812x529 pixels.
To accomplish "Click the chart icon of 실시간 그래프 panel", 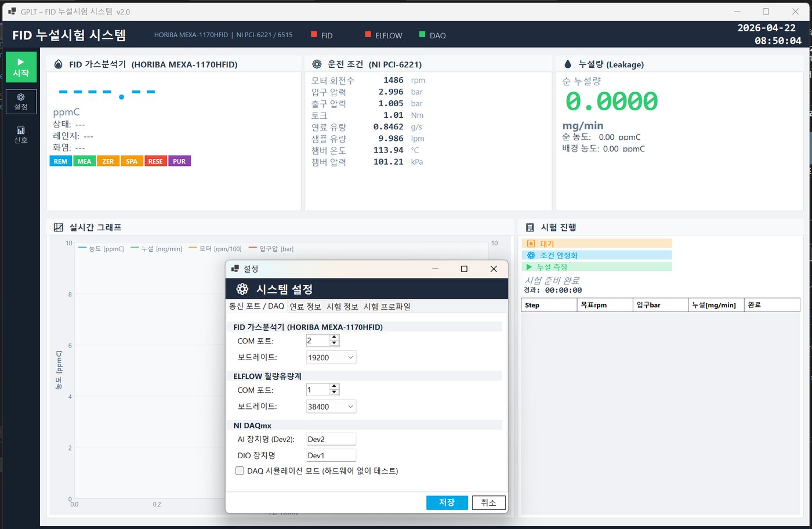I will click(59, 227).
